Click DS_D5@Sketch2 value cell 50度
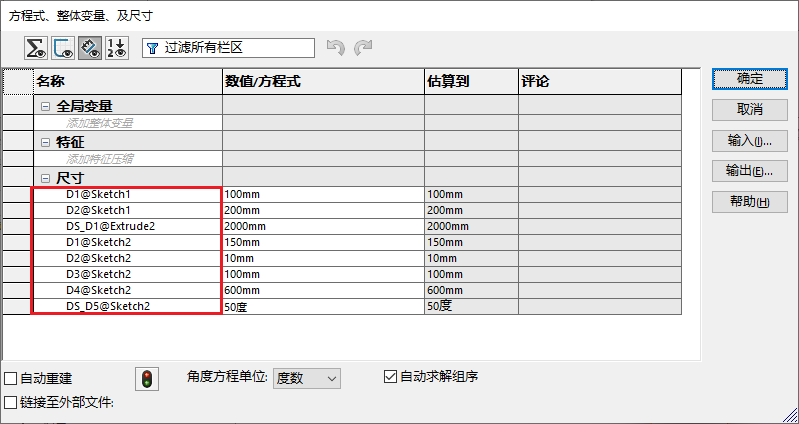This screenshot has width=799, height=424. tap(324, 307)
